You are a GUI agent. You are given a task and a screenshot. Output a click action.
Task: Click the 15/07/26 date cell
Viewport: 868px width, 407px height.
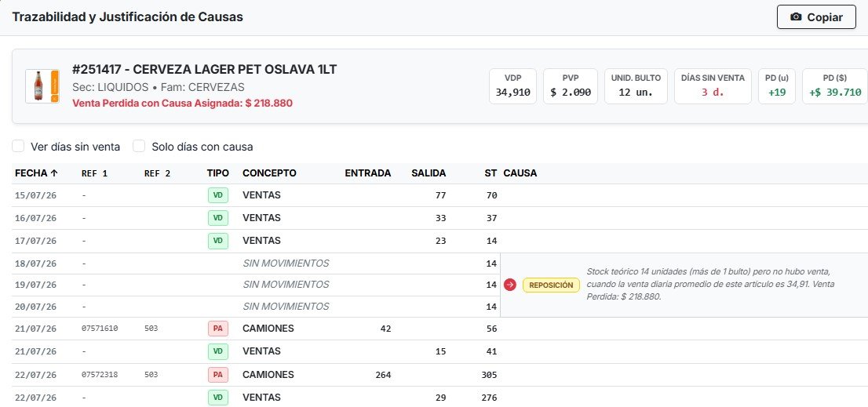click(x=35, y=195)
